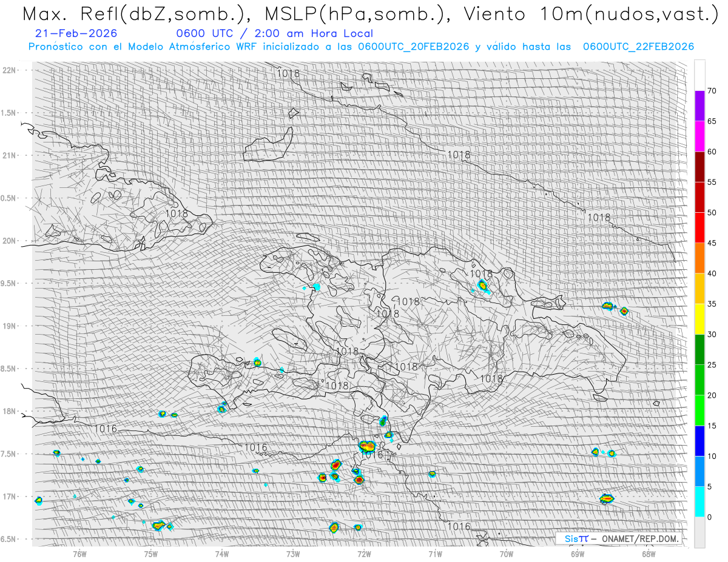The width and height of the screenshot is (728, 562).
Task: Select the "71W" longitude axis label
Action: pyautogui.click(x=435, y=553)
